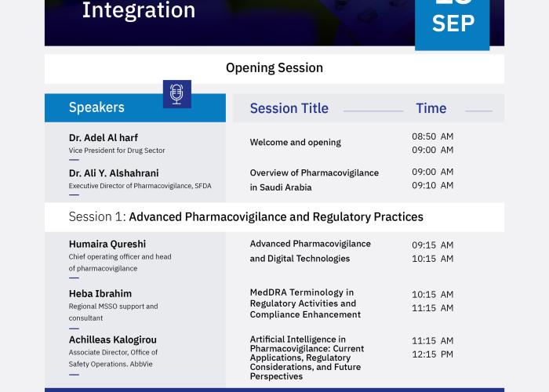Click the SEP date badge
The height and width of the screenshot is (392, 549).
coord(452,24)
